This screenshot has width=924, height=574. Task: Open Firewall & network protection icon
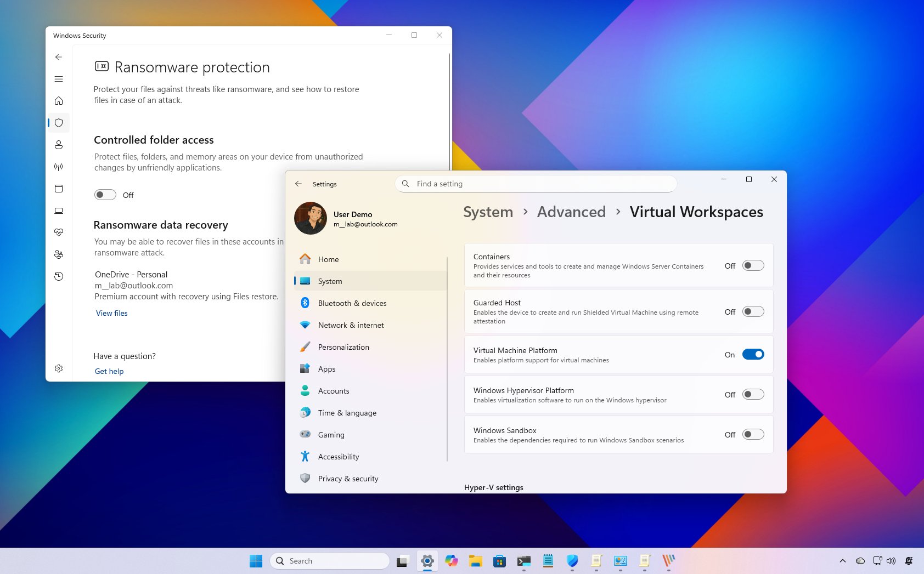coord(59,167)
